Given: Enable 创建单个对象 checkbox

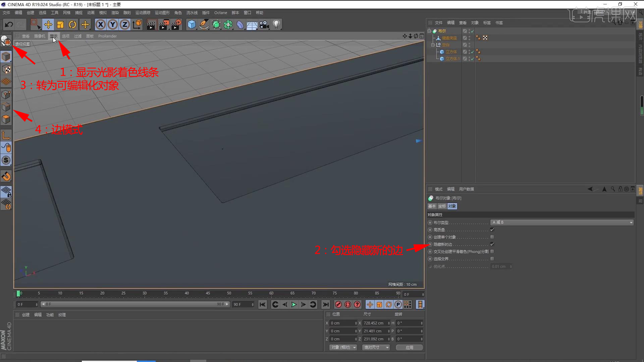Looking at the screenshot, I should point(492,237).
